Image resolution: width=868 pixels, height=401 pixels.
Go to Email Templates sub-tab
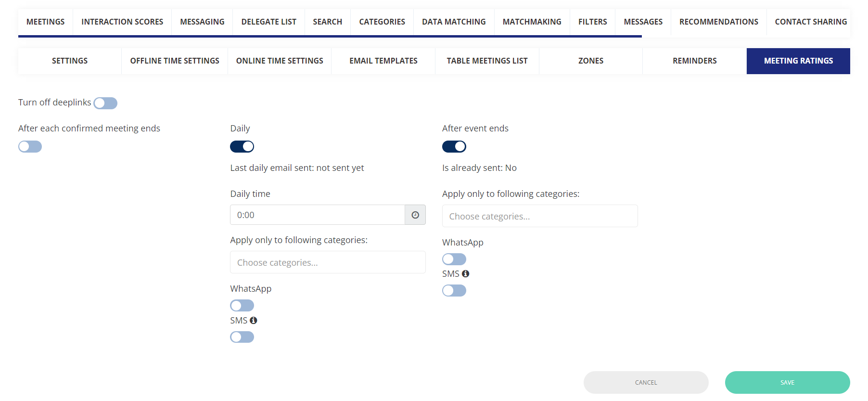coord(383,61)
